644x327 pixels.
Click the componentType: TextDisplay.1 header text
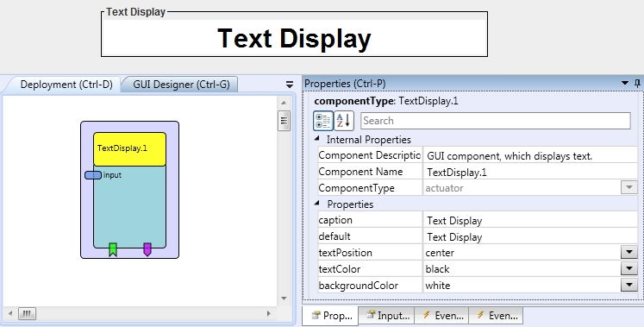(386, 101)
